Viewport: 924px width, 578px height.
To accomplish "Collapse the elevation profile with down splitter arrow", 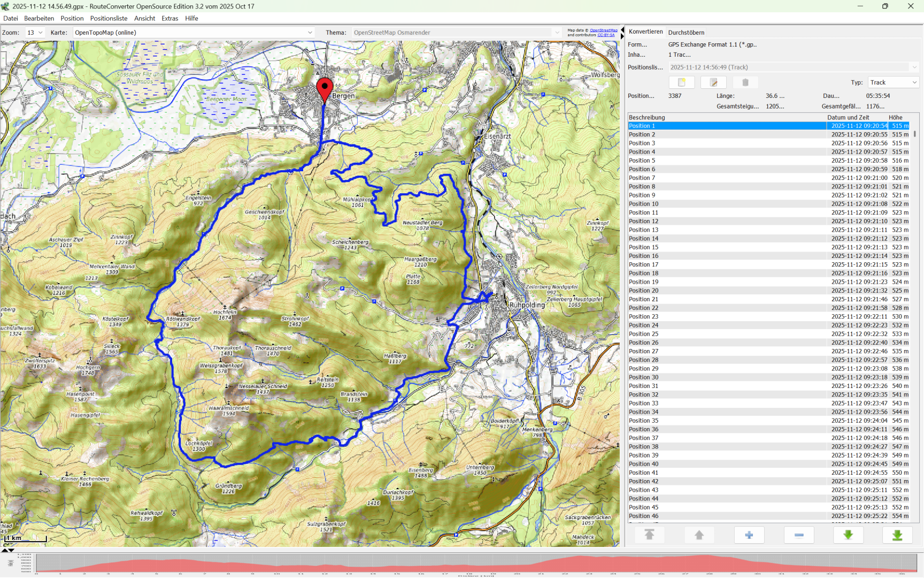I will click(x=11, y=550).
